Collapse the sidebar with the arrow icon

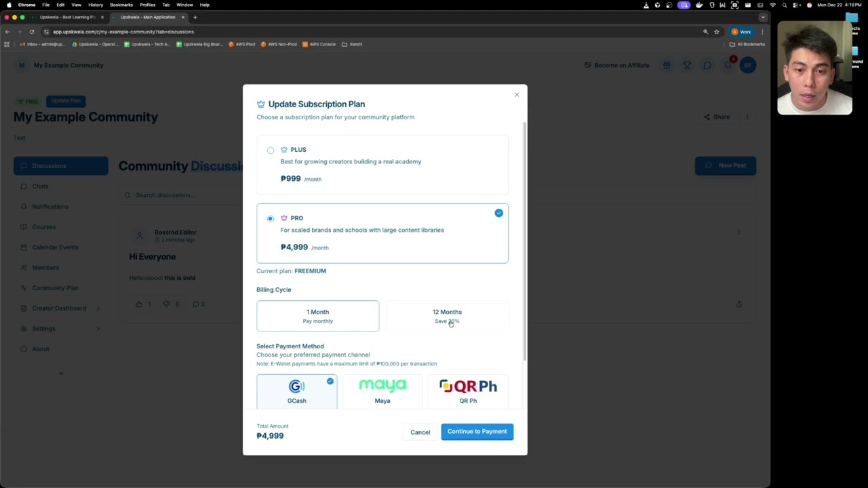click(x=60, y=373)
